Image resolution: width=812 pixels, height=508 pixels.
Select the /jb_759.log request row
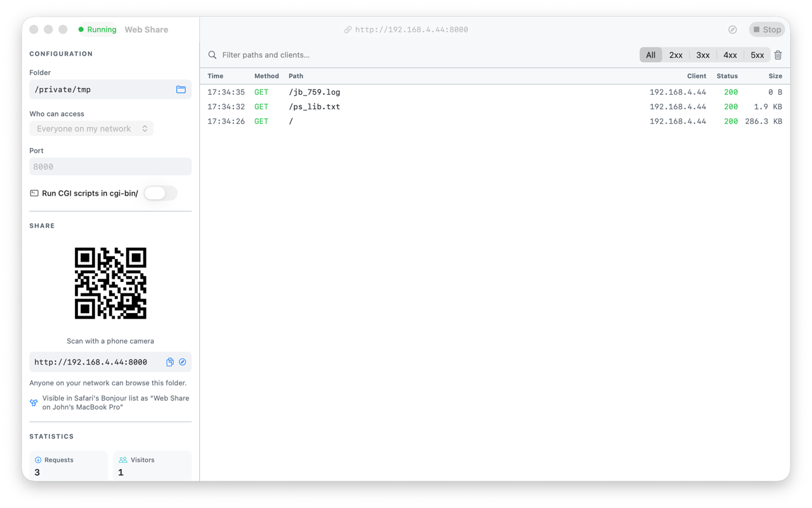pos(495,92)
